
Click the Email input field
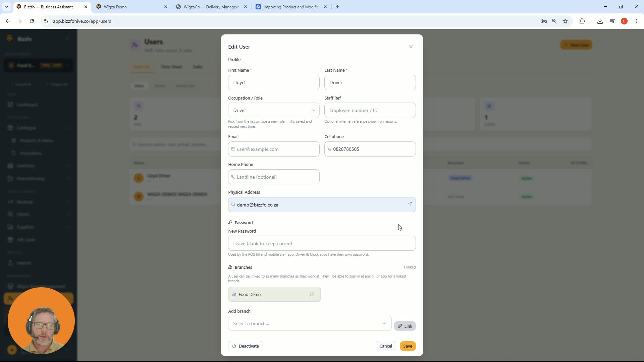(x=274, y=149)
